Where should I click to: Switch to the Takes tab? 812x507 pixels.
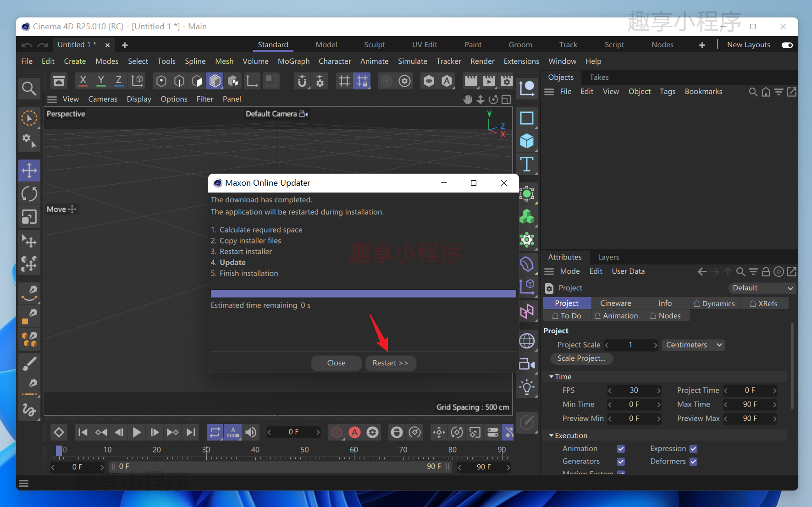[x=599, y=77]
